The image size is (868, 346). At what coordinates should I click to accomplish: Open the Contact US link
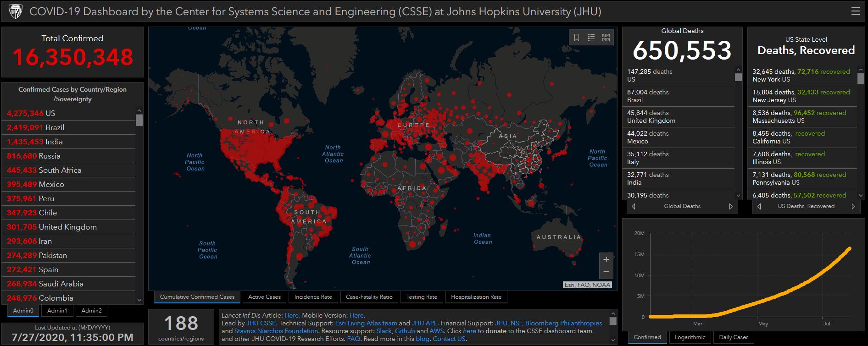click(449, 339)
